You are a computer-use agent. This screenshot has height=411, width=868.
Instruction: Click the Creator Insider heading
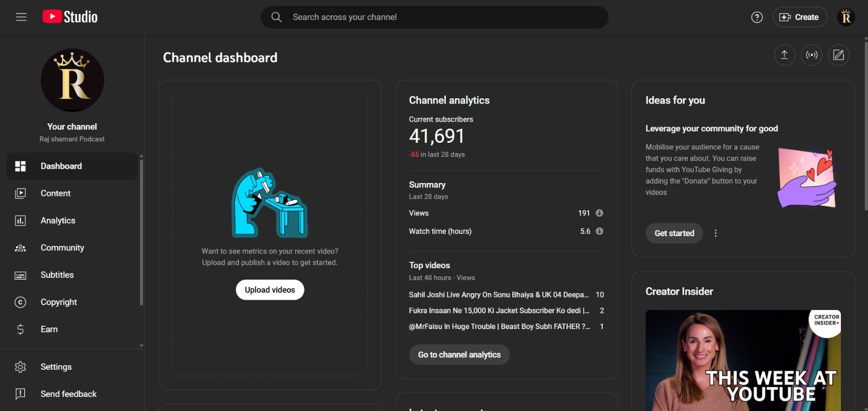(679, 292)
